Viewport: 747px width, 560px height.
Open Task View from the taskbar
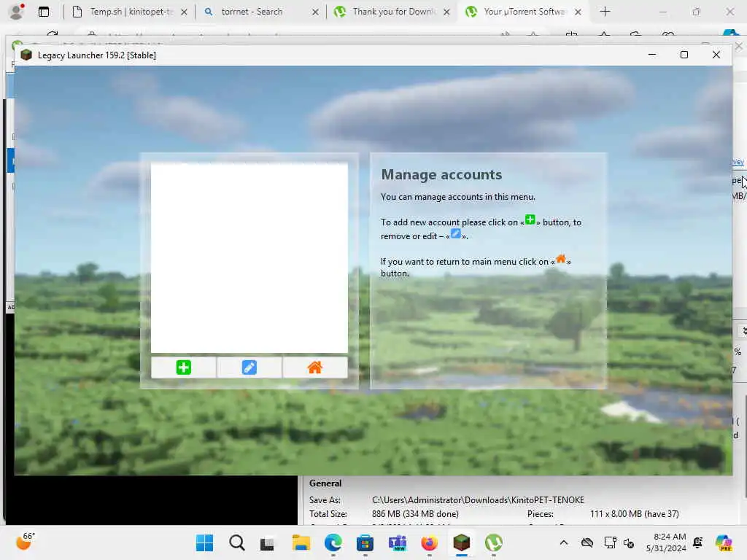click(x=267, y=542)
